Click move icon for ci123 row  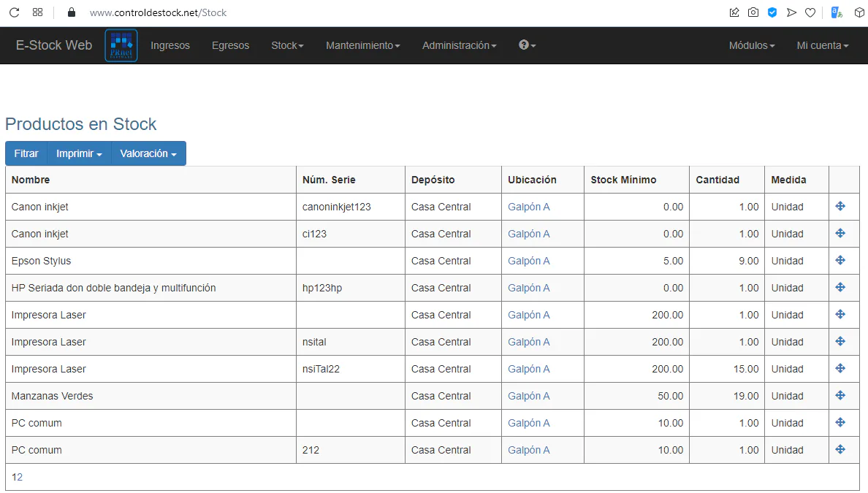[840, 234]
